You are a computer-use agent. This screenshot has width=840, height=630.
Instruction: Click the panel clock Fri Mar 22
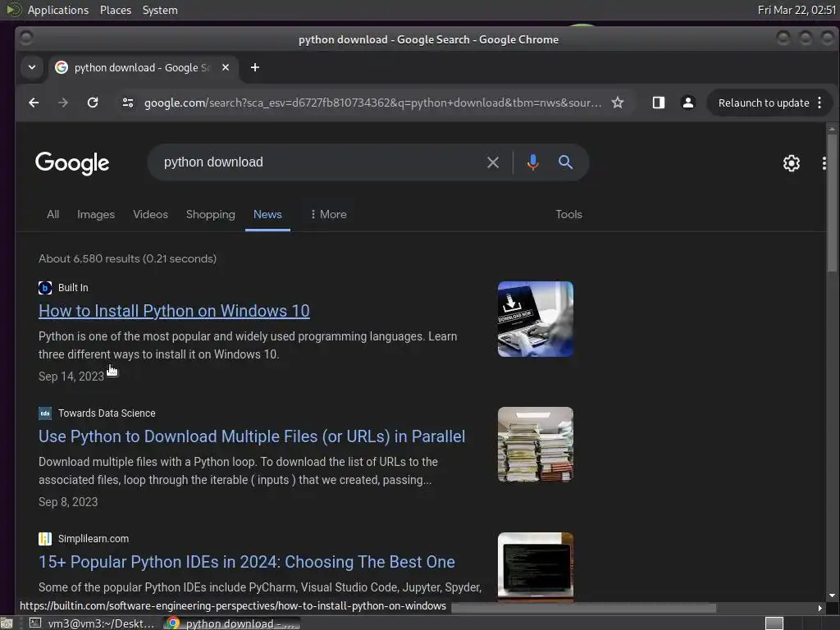click(x=797, y=10)
